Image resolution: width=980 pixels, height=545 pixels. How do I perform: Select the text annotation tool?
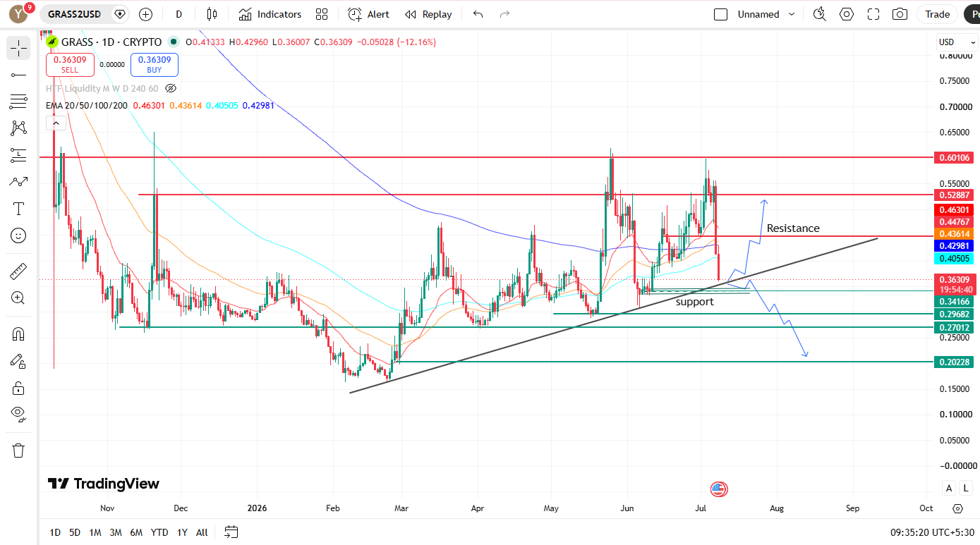(18, 209)
